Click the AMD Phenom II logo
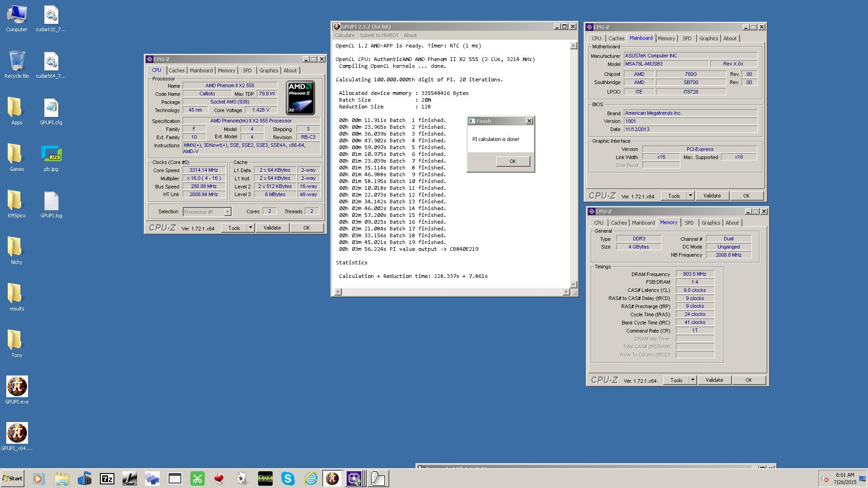 tap(301, 98)
